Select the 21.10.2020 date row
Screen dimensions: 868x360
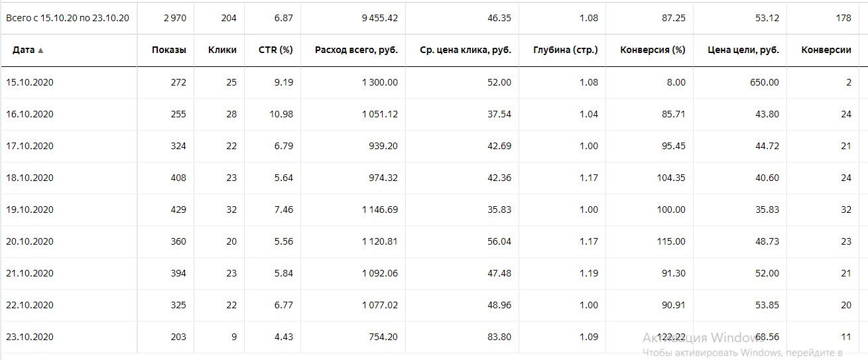coord(30,273)
